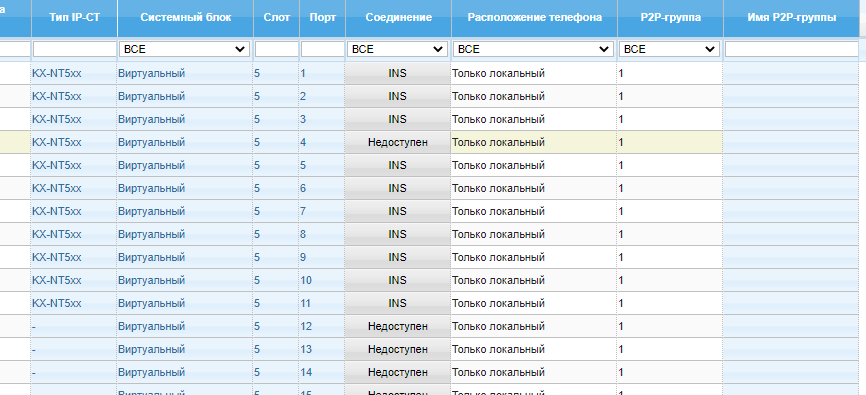The width and height of the screenshot is (866, 395).
Task: Open the Системный блок filter dropdown
Action: click(x=184, y=49)
